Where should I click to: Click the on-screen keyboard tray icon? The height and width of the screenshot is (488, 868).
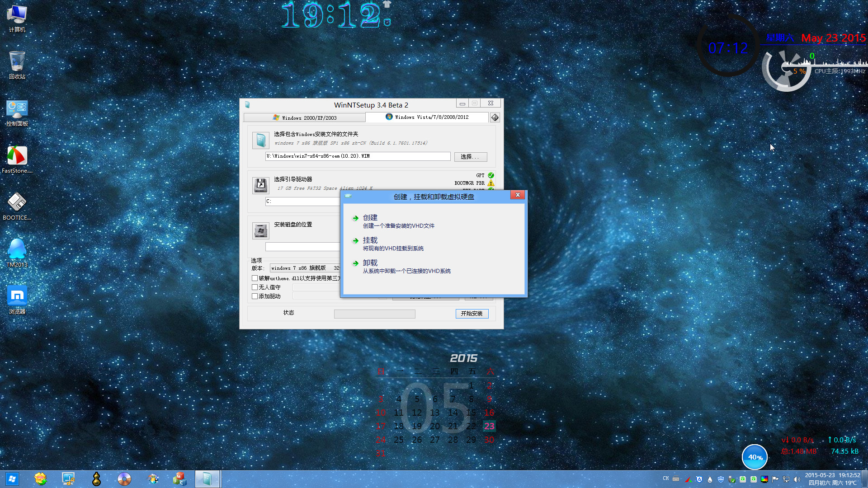tap(676, 479)
